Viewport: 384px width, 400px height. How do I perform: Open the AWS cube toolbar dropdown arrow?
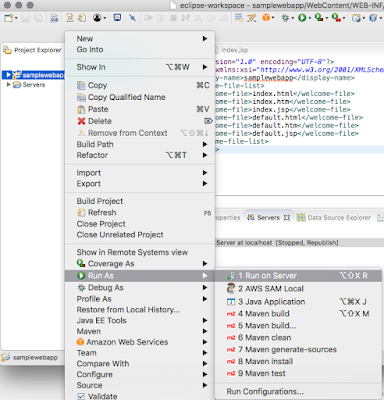[273, 18]
